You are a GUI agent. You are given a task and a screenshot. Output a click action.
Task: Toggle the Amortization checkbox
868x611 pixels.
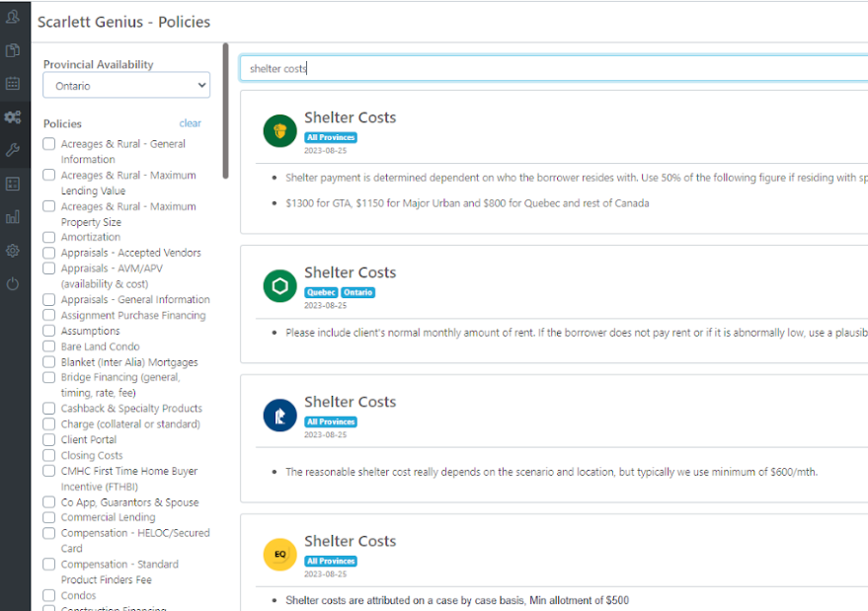pyautogui.click(x=49, y=237)
